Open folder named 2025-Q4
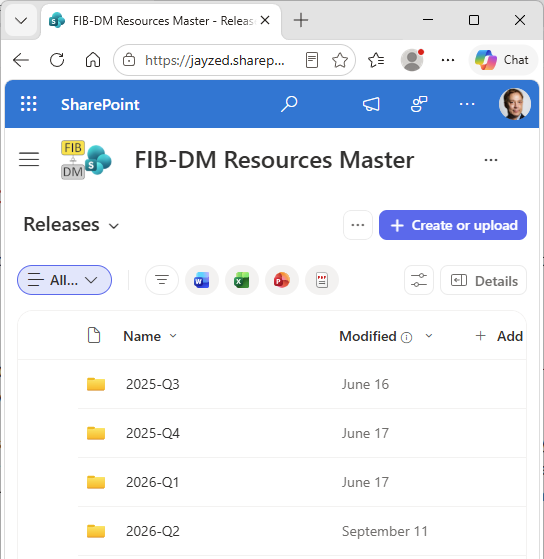Viewport: 544px width, 559px height. [x=153, y=433]
